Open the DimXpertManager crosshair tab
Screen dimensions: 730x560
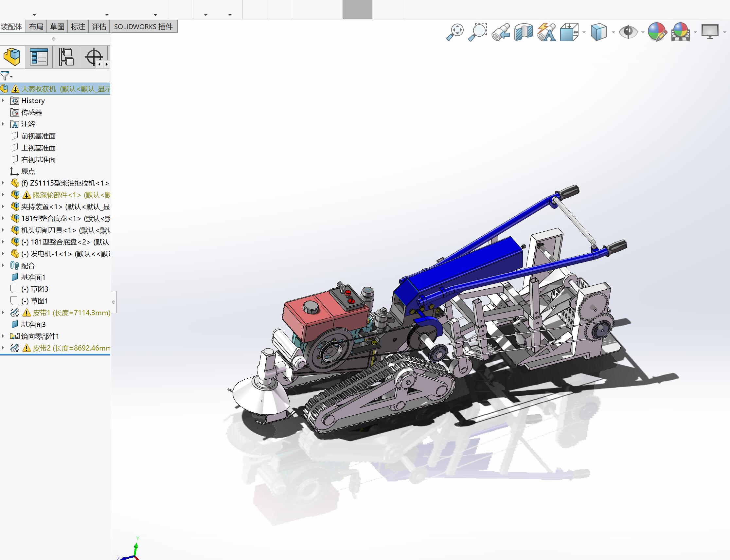(94, 57)
